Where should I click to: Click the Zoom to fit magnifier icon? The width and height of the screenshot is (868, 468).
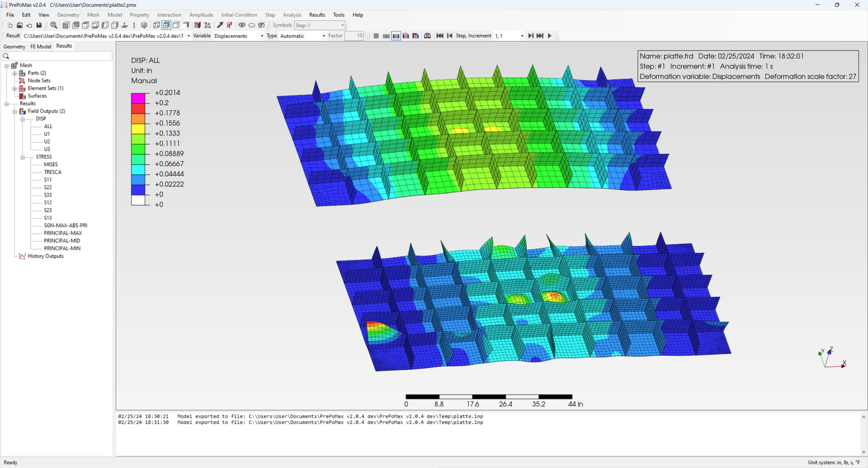click(53, 25)
